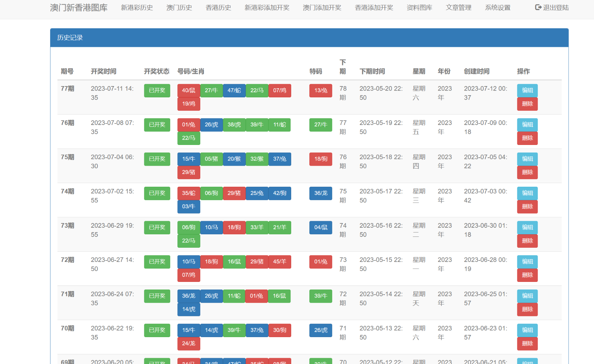Click the 澳门新香港图库 brand link
Screen dimensions: 594x364
(x=79, y=8)
